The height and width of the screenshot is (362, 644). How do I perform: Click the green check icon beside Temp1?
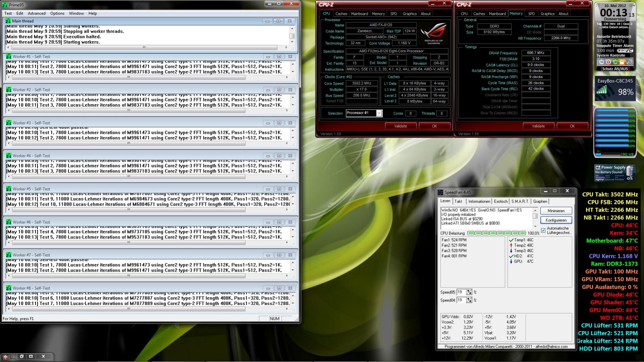[511, 240]
